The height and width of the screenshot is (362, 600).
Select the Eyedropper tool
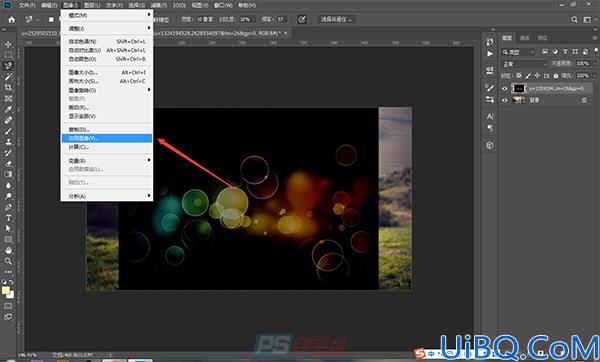click(x=8, y=109)
